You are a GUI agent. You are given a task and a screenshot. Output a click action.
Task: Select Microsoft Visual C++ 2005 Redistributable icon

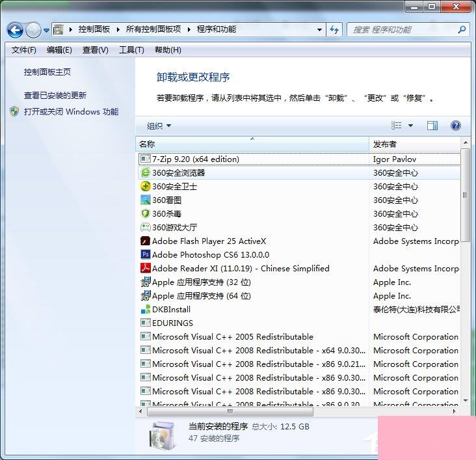[146, 336]
